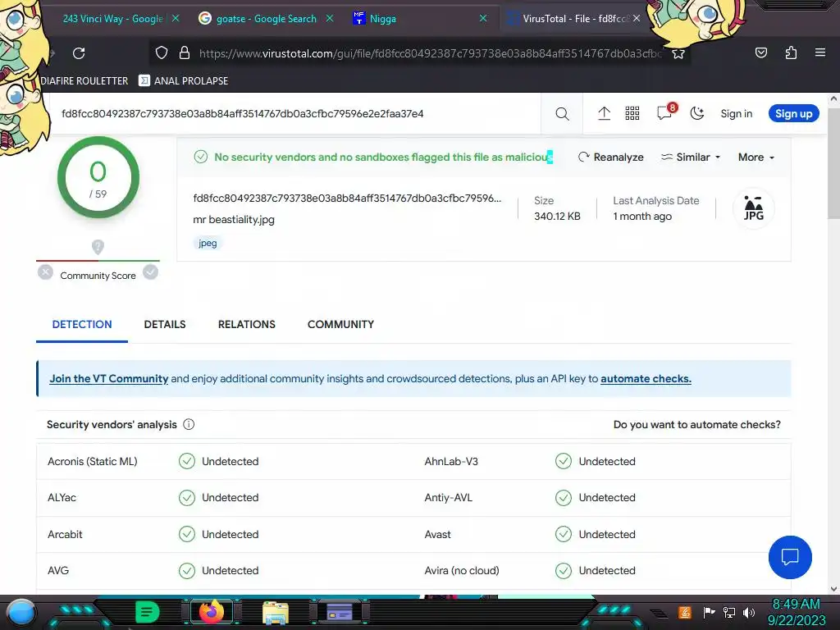
Task: Click the 0 / 59 detection score ring
Action: click(98, 177)
